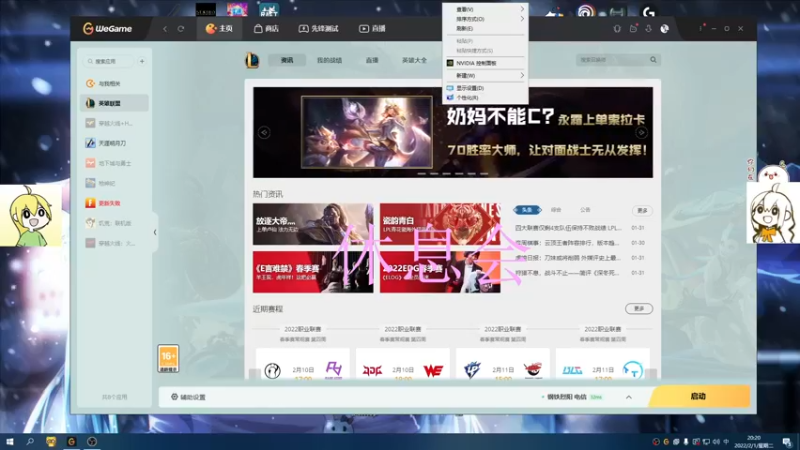This screenshot has width=800, height=450.
Task: Open the three-dot menu in title bar
Action: click(701, 29)
